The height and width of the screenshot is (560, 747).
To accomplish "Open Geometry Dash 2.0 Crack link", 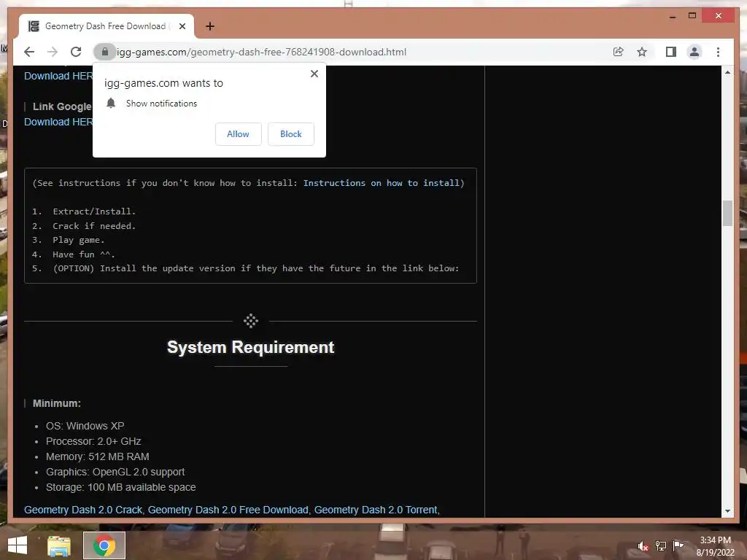I will [x=83, y=510].
